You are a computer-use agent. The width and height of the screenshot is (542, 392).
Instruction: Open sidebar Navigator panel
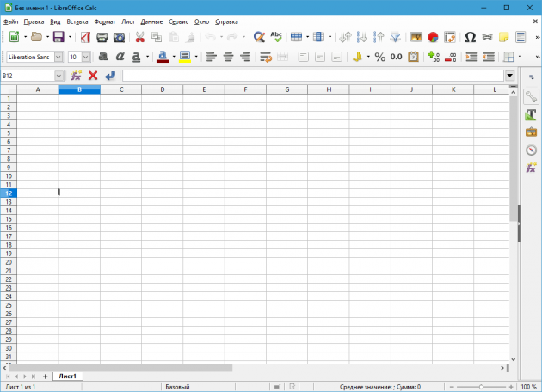(531, 150)
